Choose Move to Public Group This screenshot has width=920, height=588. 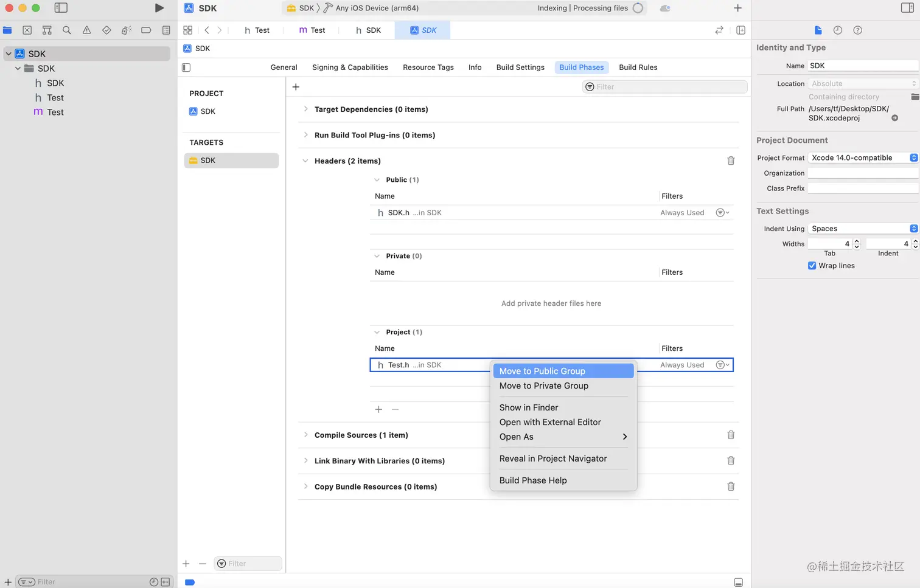click(x=563, y=371)
